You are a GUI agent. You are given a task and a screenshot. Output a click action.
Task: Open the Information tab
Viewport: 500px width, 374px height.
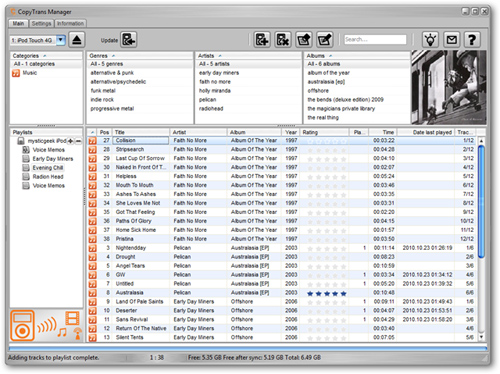[x=70, y=23]
